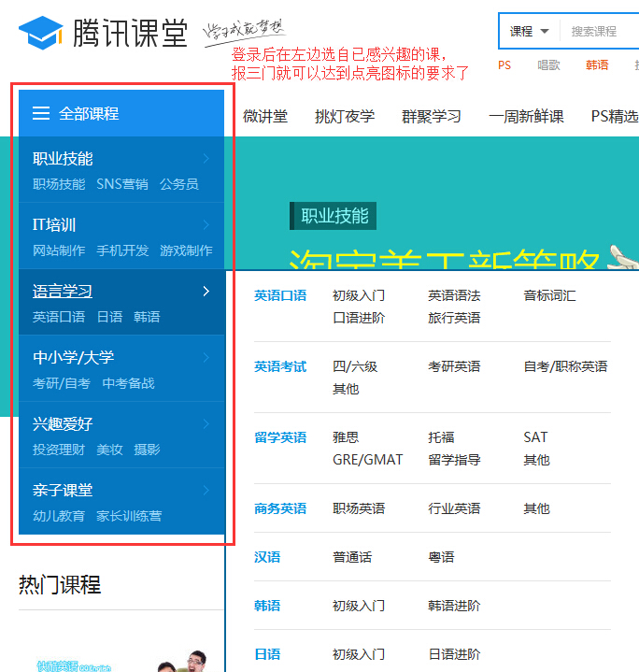Click the 四/六级 English exam link
Viewport: 639px width, 672px height.
click(355, 366)
